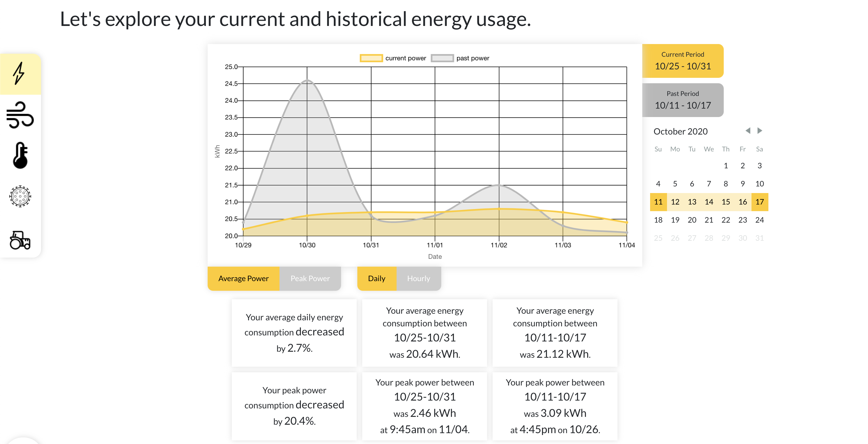This screenshot has width=868, height=444.
Task: Pick October 18 in calendar
Action: click(x=658, y=220)
